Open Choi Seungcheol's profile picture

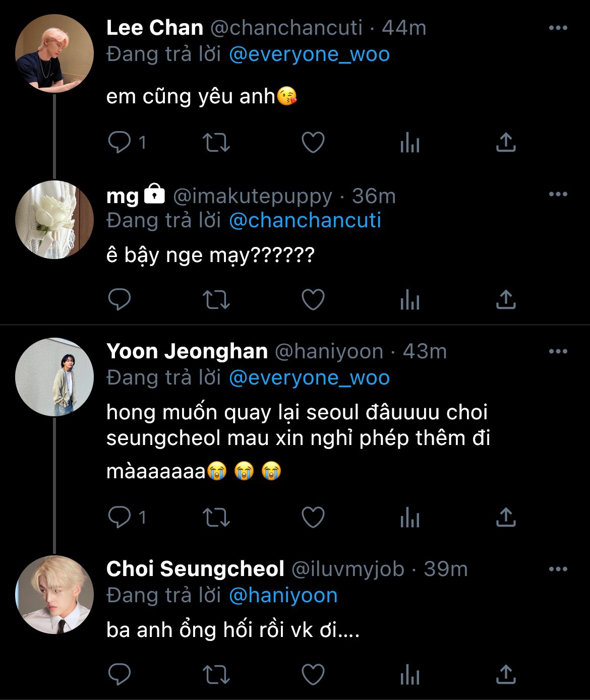point(54,595)
